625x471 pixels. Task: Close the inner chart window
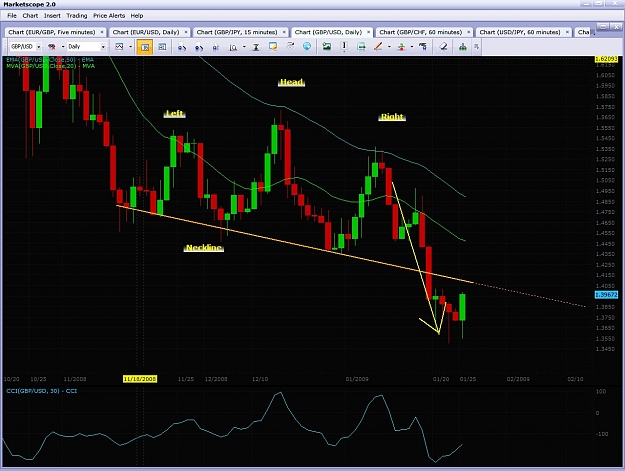pyautogui.click(x=616, y=27)
